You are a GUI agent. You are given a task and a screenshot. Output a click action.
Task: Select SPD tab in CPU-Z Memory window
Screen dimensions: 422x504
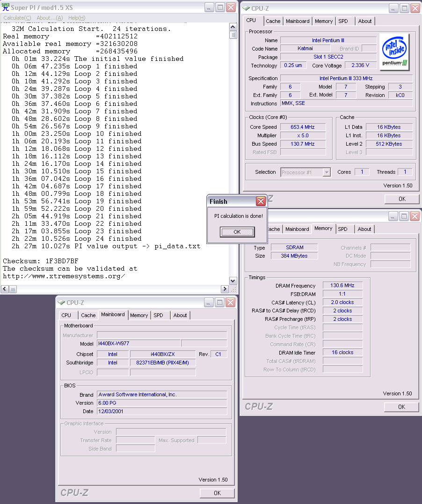tap(342, 229)
